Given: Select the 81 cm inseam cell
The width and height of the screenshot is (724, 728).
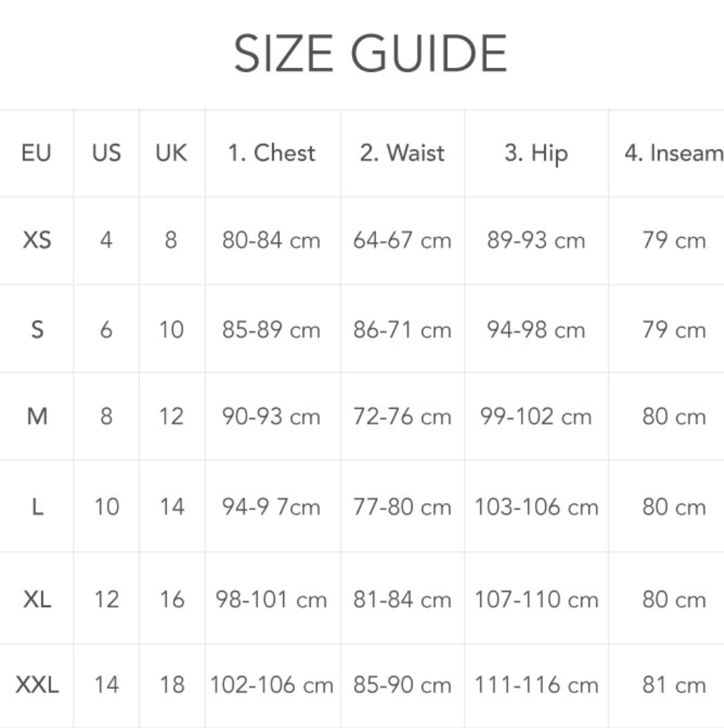Looking at the screenshot, I should click(x=674, y=685).
